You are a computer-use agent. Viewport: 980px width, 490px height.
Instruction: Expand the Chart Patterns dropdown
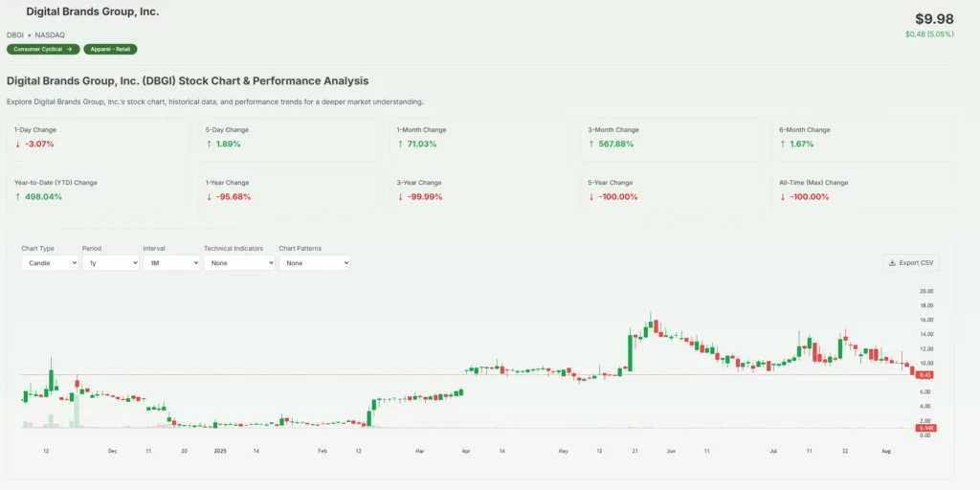[314, 262]
